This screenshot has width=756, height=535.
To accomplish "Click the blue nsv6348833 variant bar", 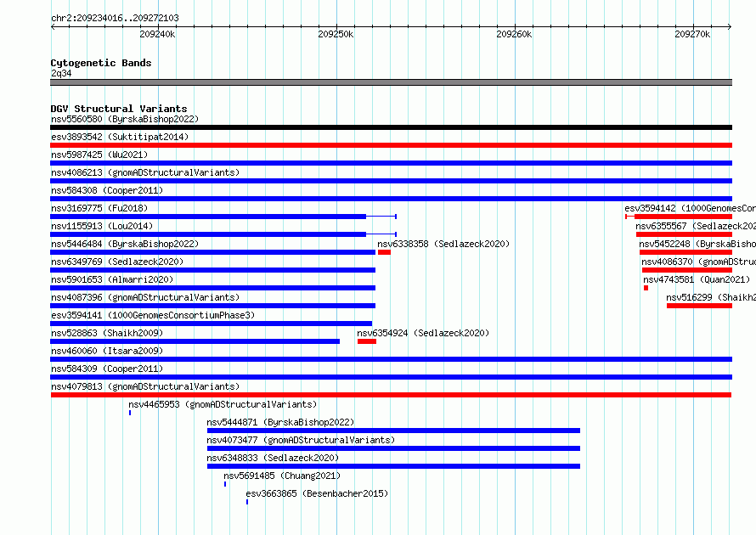I will [x=393, y=466].
